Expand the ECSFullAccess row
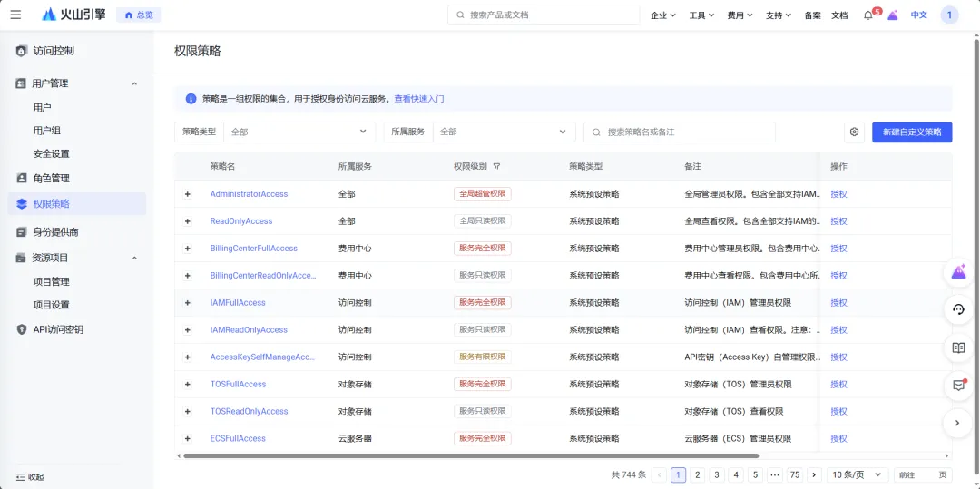This screenshot has width=980, height=489. click(187, 438)
